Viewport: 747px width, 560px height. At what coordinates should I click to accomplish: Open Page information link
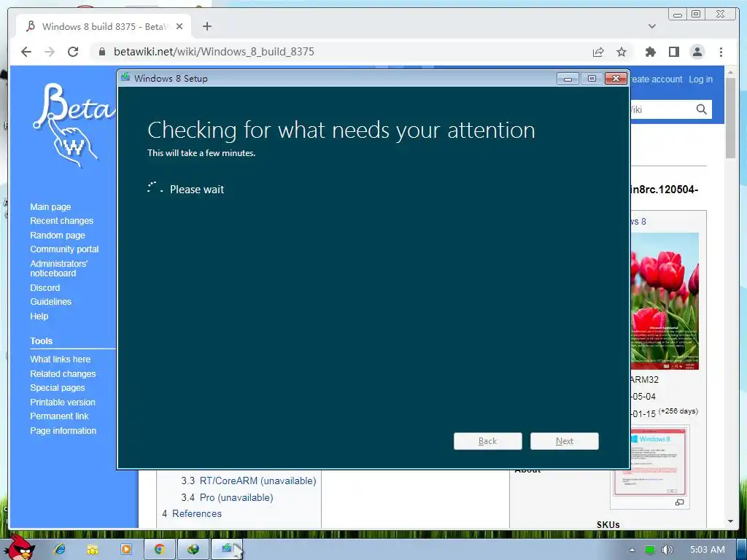[63, 430]
